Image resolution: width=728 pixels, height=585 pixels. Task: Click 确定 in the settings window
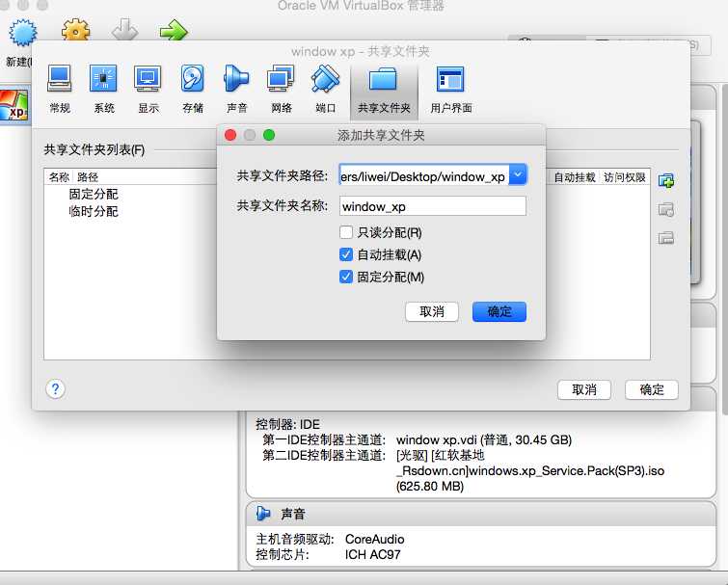pyautogui.click(x=652, y=389)
